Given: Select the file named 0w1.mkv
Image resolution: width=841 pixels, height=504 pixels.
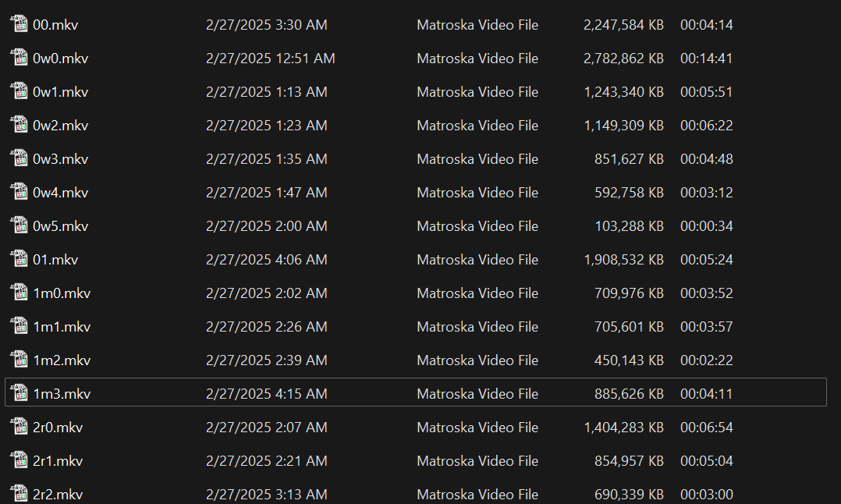Looking at the screenshot, I should click(60, 92).
